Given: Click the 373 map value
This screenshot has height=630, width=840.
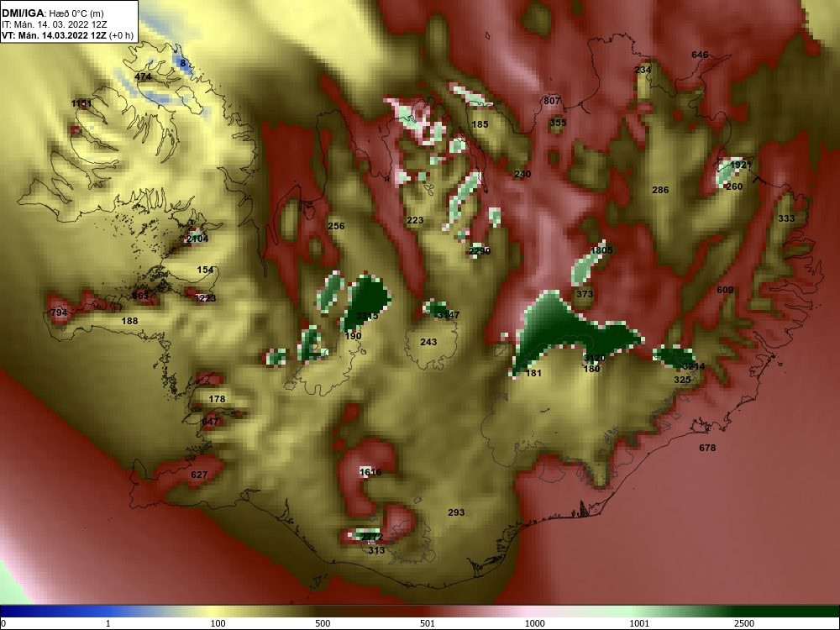Looking at the screenshot, I should tap(585, 294).
